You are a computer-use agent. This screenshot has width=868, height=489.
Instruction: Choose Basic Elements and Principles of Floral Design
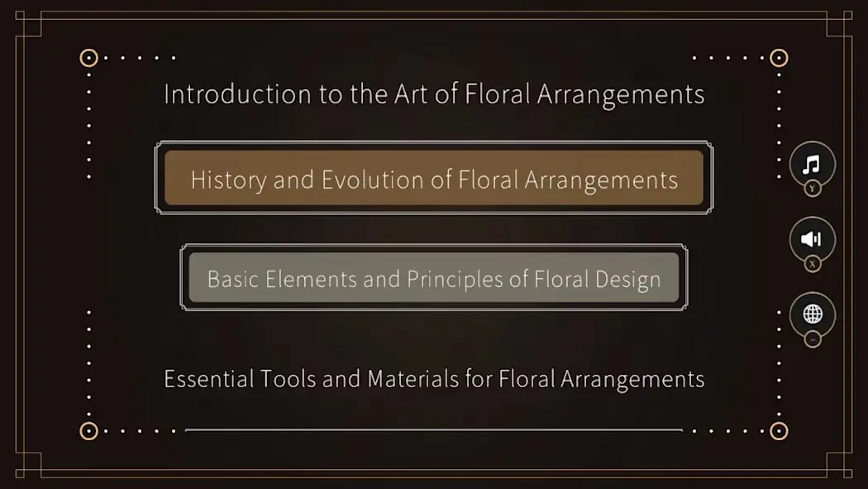click(434, 278)
